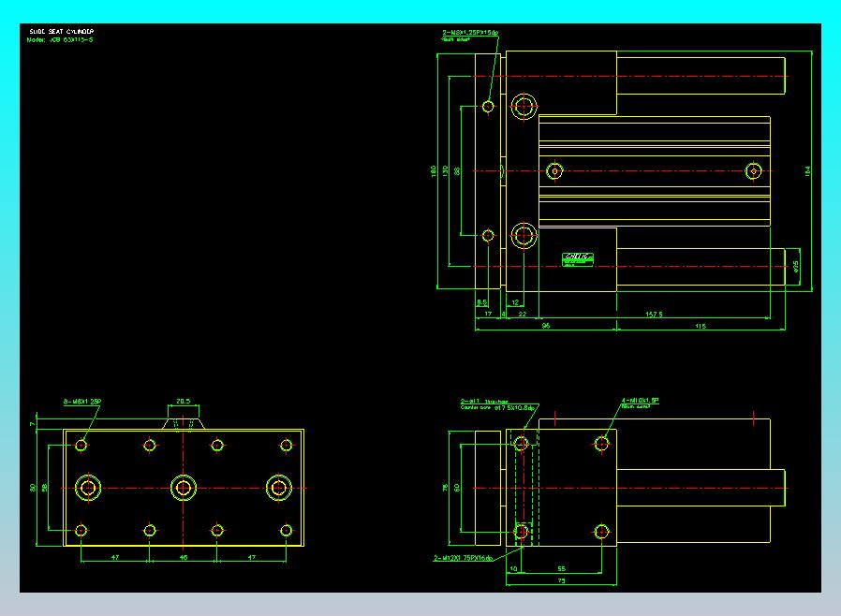Click the "17" horizontal dimension
The width and height of the screenshot is (841, 616).
pyautogui.click(x=488, y=315)
